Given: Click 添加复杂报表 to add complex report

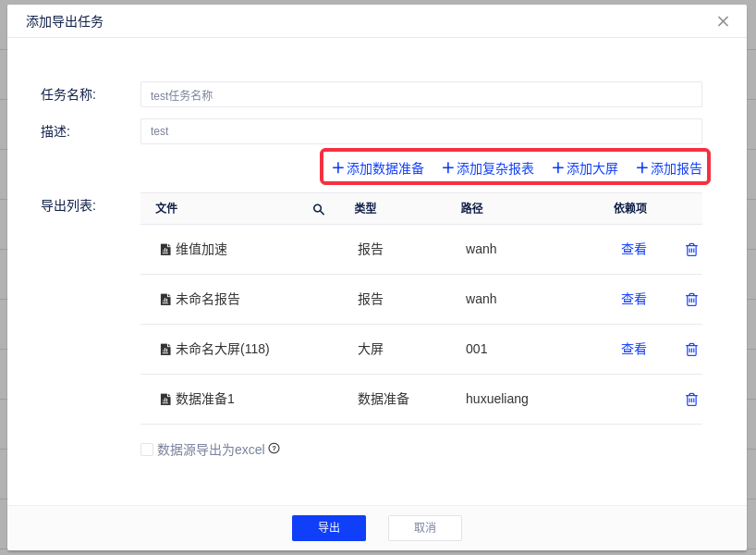Looking at the screenshot, I should point(488,168).
